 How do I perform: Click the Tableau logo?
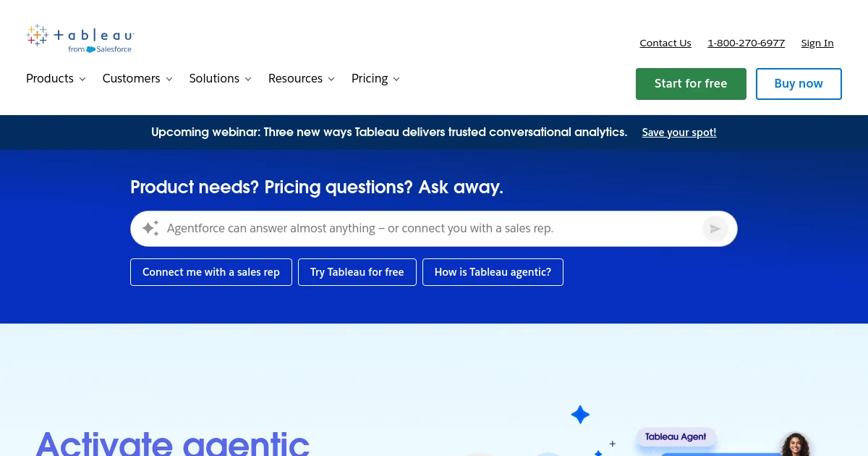pos(80,38)
